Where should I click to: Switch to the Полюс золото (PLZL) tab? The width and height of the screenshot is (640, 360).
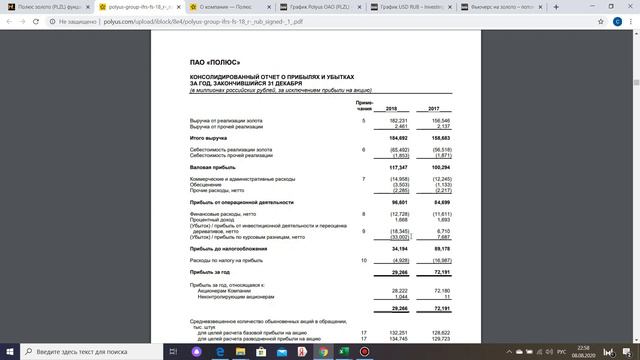tap(48, 7)
